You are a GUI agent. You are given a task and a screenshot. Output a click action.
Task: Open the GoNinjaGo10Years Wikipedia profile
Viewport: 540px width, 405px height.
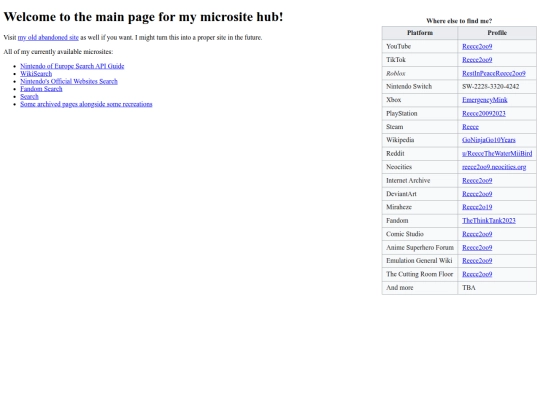489,140
